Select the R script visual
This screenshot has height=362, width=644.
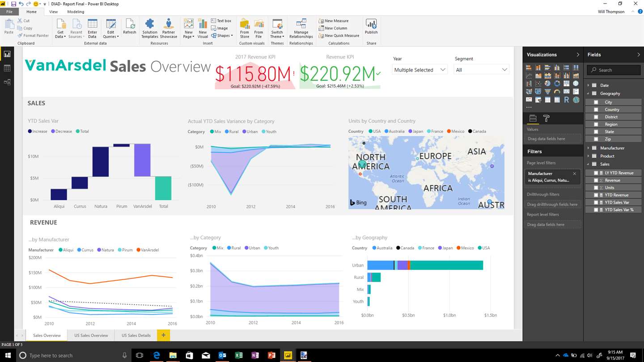point(567,100)
